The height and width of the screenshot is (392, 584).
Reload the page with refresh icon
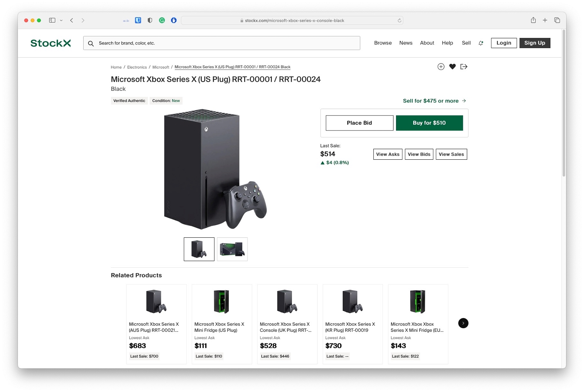[399, 20]
